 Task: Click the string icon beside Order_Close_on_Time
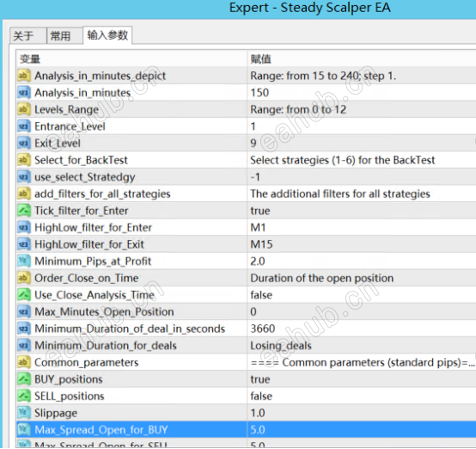(x=24, y=278)
